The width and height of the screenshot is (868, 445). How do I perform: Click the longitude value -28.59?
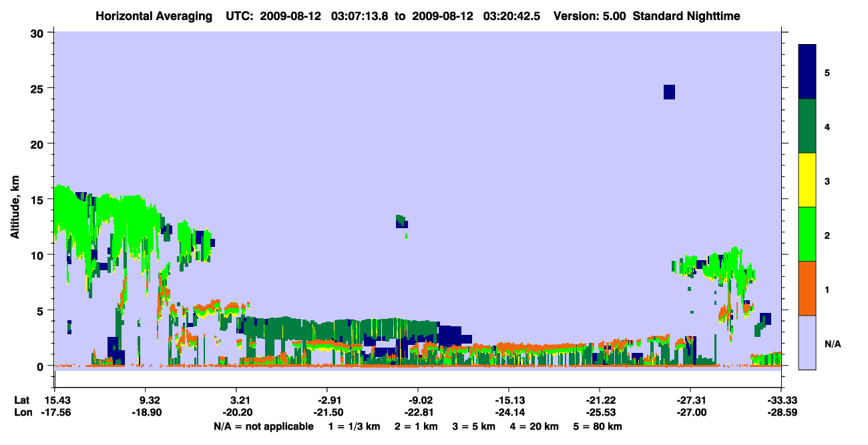[781, 413]
